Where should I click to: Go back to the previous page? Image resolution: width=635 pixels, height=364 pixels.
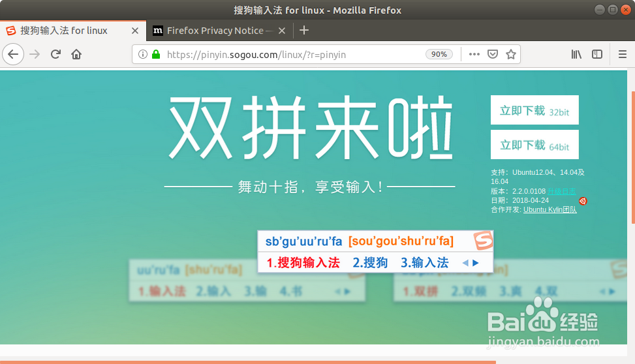coord(13,54)
